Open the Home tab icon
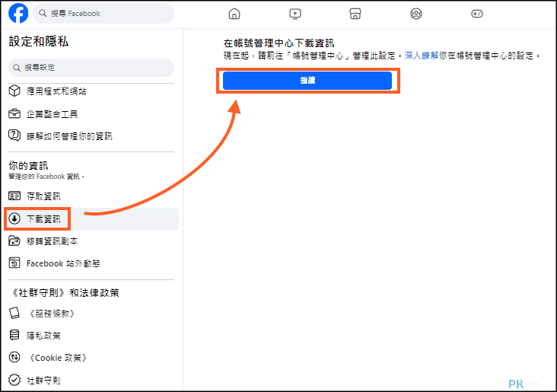The width and height of the screenshot is (557, 392). click(234, 14)
